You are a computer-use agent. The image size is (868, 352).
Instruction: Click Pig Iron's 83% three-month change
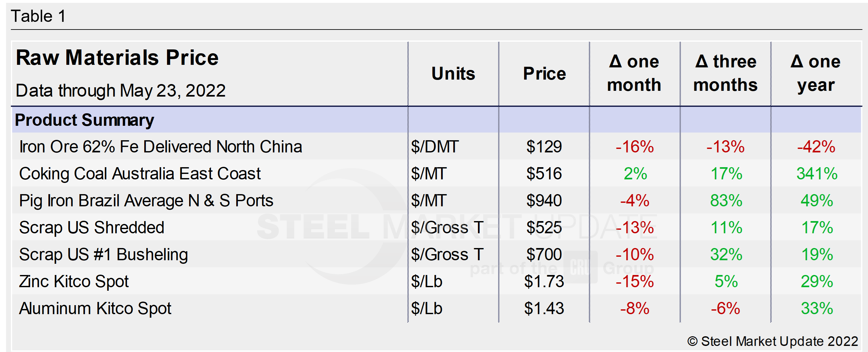coord(726,201)
